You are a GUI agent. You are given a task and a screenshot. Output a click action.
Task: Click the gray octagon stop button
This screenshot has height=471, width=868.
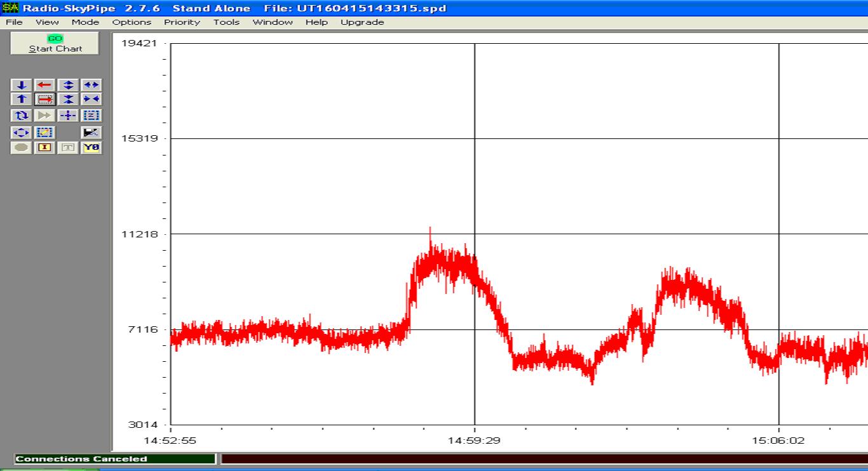click(x=22, y=148)
